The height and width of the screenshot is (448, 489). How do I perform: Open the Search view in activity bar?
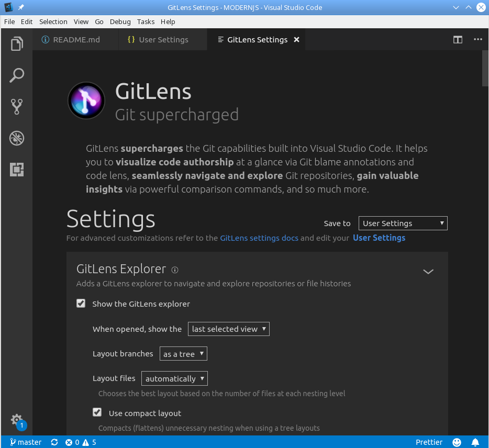(x=17, y=75)
